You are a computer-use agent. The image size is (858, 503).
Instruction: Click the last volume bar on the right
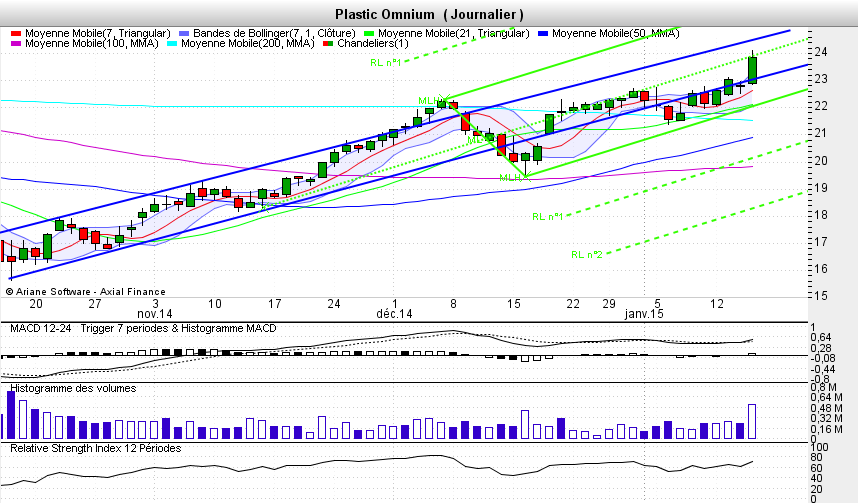[752, 421]
